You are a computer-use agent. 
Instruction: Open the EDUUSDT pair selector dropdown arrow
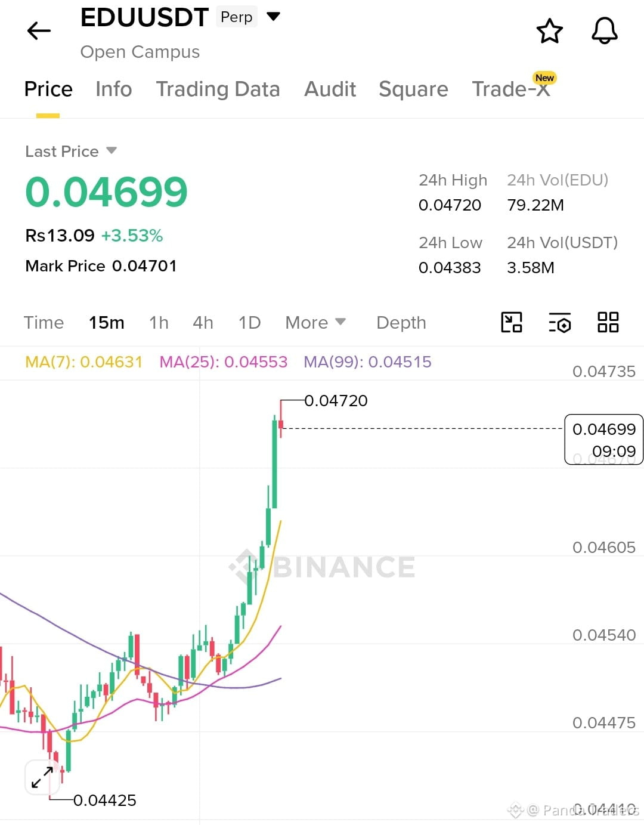click(273, 16)
